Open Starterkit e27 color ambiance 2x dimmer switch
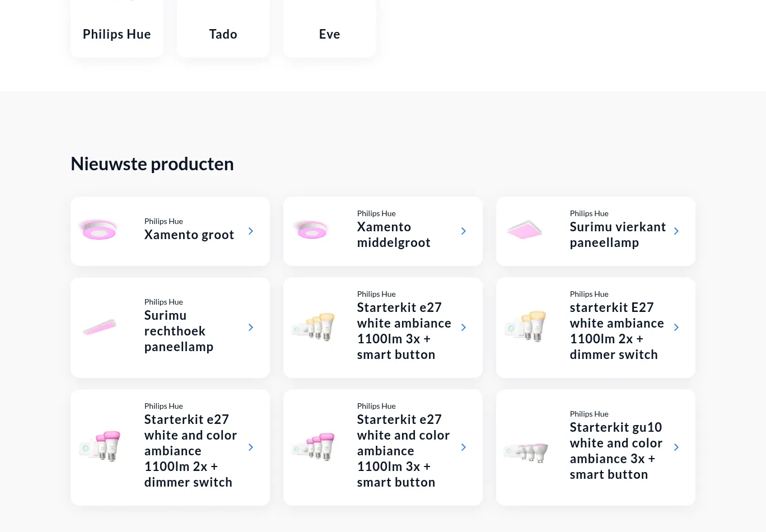The image size is (766, 532). 190,451
